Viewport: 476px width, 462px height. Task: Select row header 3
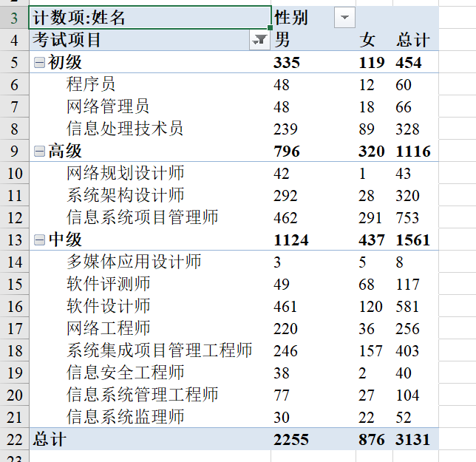click(x=14, y=17)
